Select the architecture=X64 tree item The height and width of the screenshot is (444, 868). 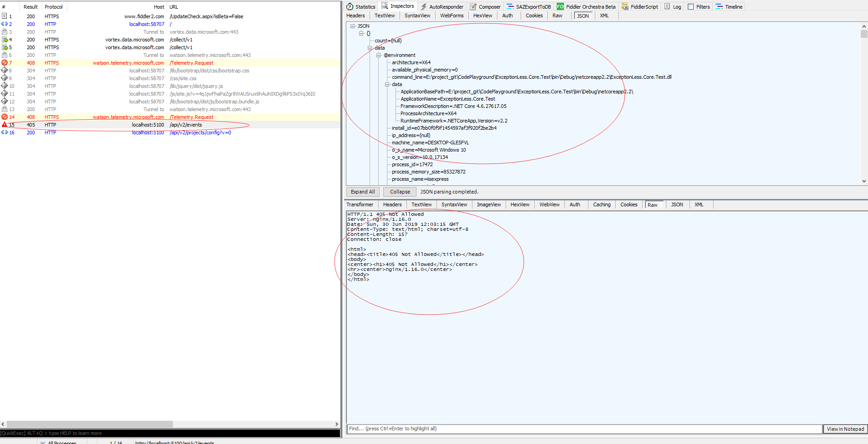tap(411, 62)
